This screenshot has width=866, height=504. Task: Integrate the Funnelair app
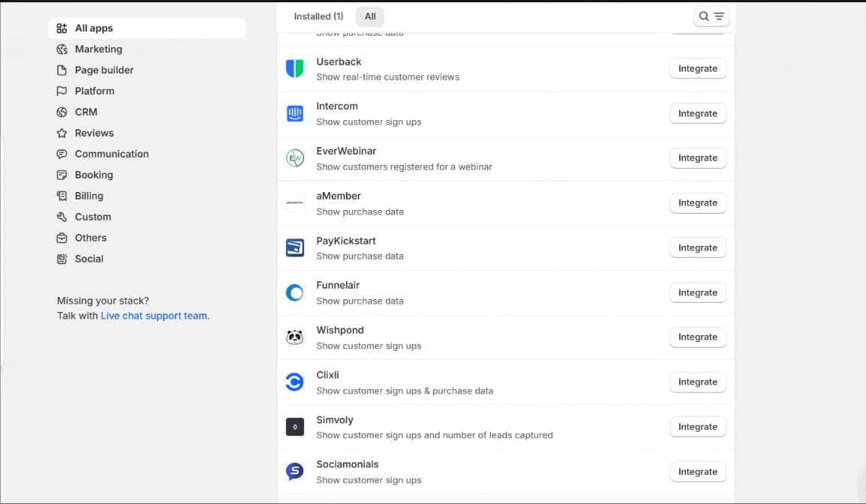(x=697, y=293)
